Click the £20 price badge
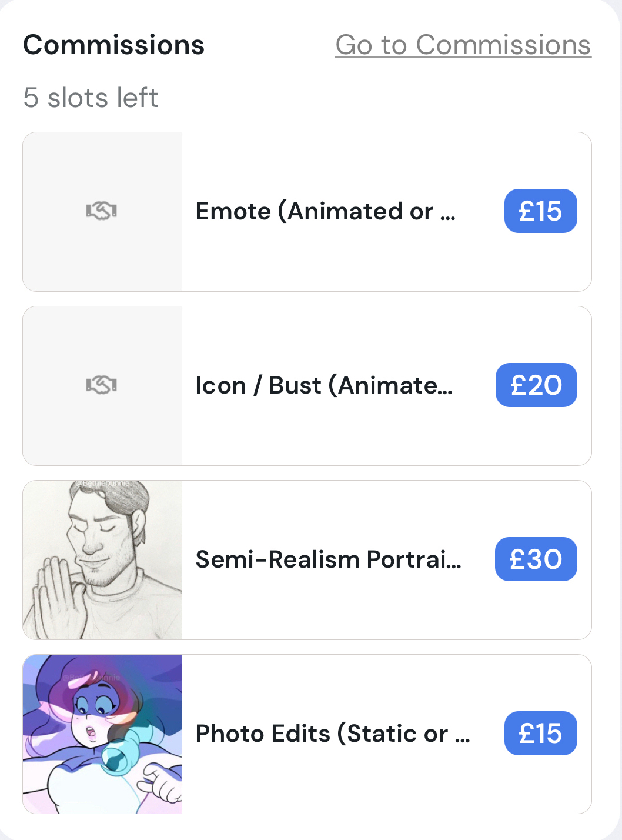Image resolution: width=622 pixels, height=840 pixels. 536,385
